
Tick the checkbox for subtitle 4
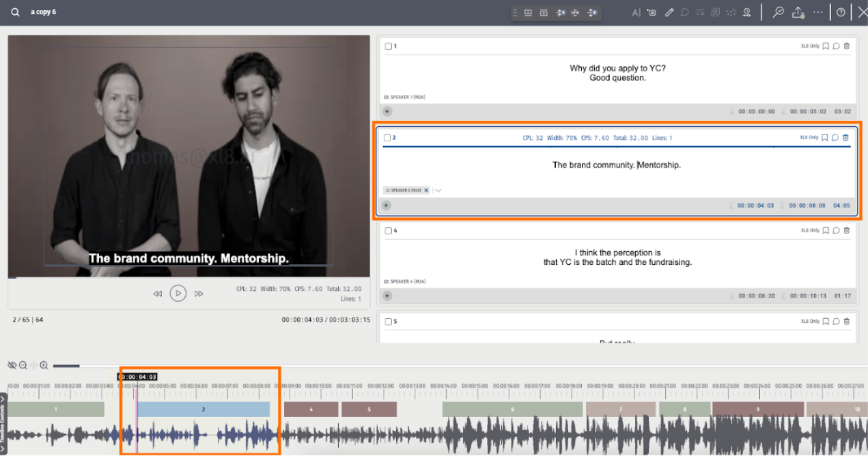coord(388,231)
